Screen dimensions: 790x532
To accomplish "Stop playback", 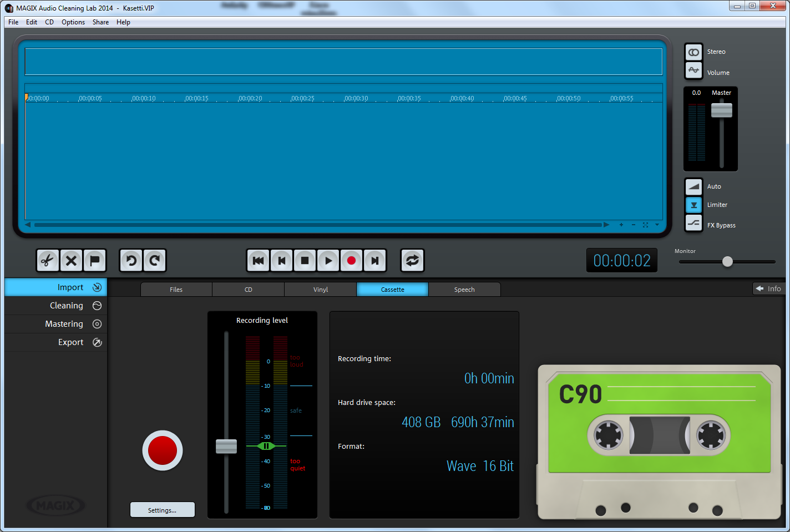I will tap(305, 261).
